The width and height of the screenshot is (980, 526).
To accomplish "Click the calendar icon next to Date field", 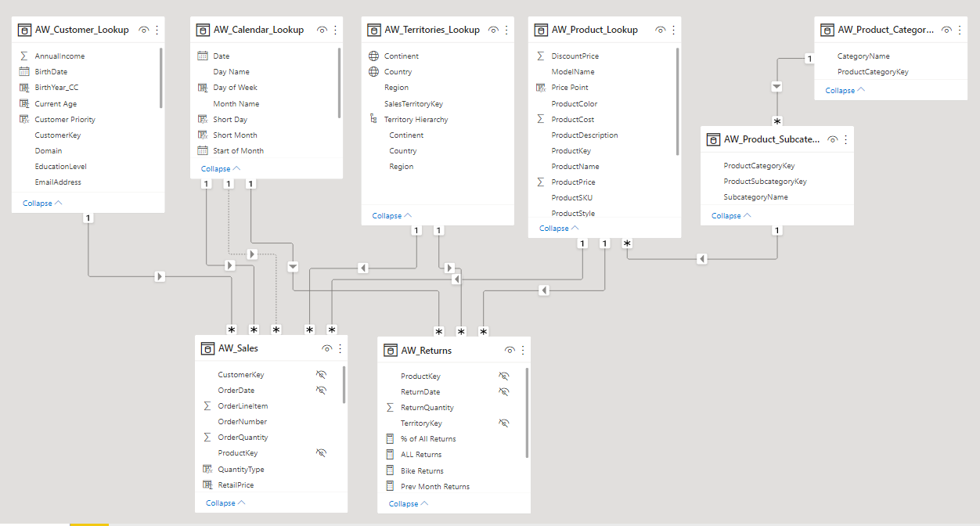I will coord(204,55).
